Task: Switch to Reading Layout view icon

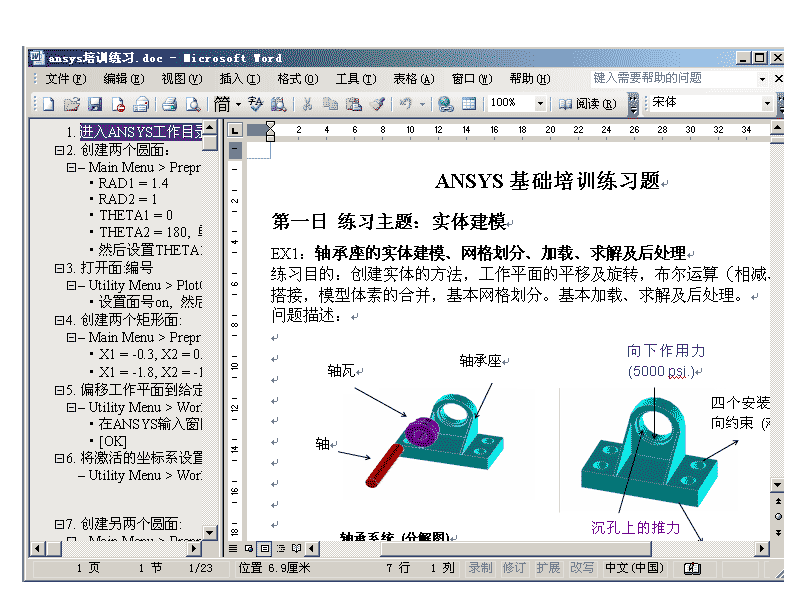Action: coord(296,548)
